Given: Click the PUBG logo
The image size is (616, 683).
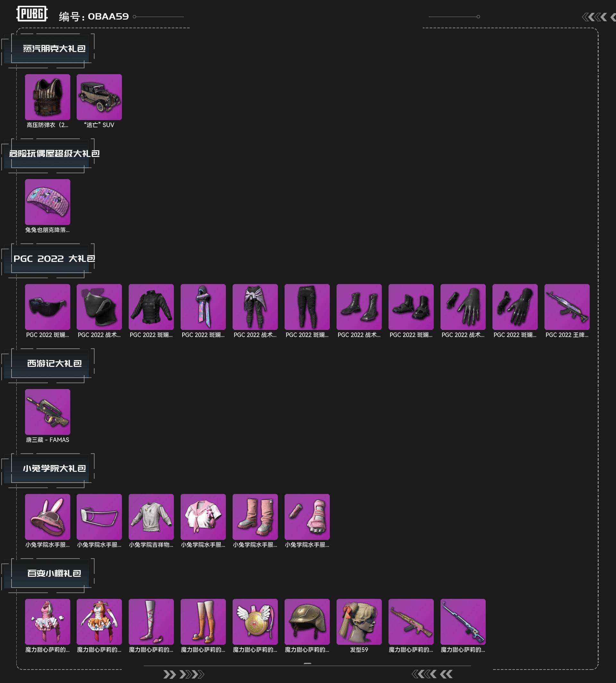Looking at the screenshot, I should click(x=32, y=14).
